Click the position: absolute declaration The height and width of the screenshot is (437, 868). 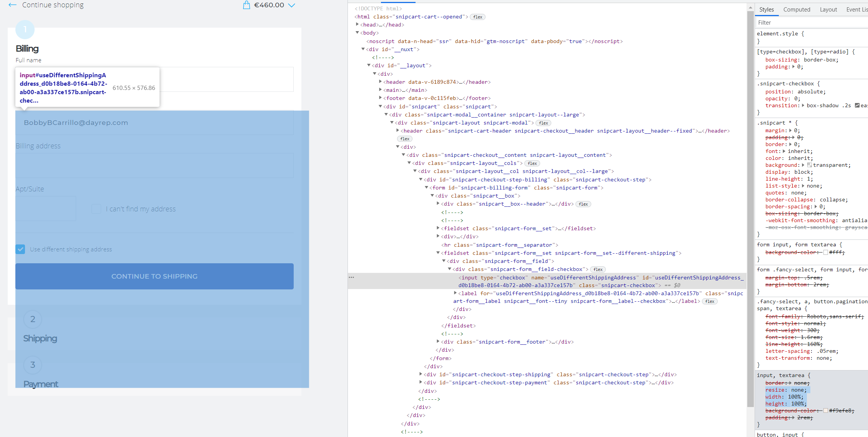[x=795, y=92]
